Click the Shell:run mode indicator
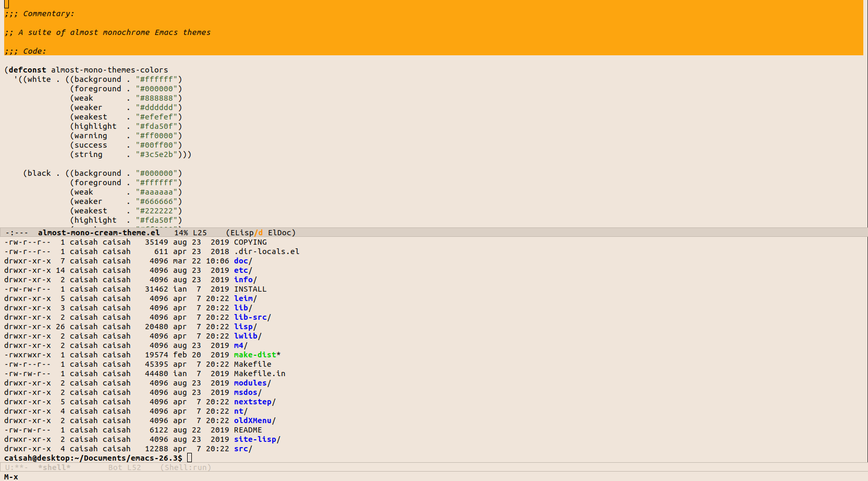Screen dimensions: 868x481 coord(186,467)
